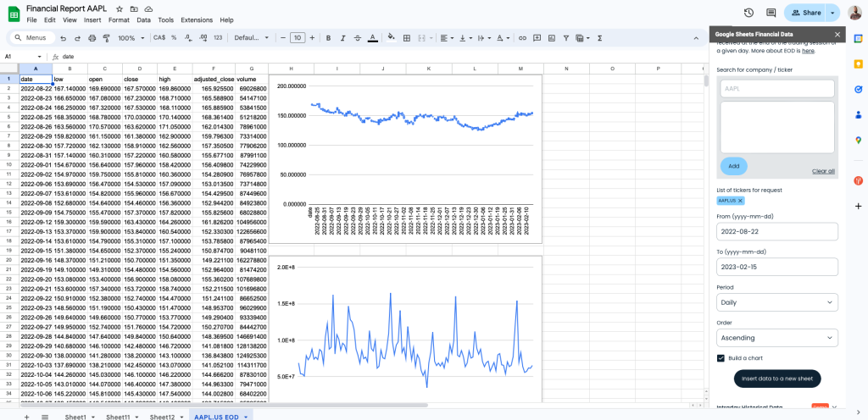Viewport: 868px width, 420px height.
Task: Open the Order Ascending dropdown
Action: tap(776, 338)
